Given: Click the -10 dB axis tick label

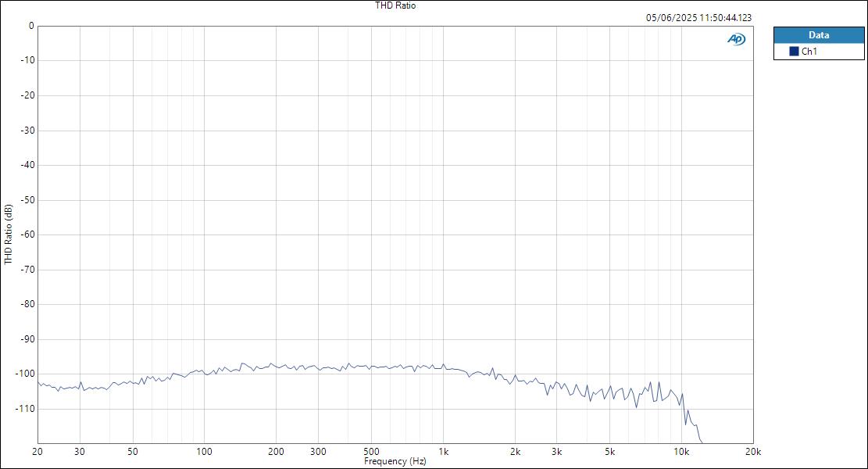Looking at the screenshot, I should tap(27, 60).
